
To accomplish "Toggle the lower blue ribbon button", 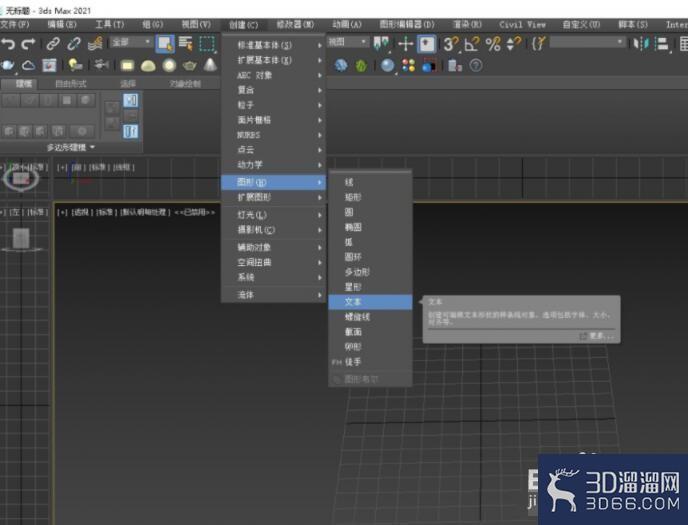I will coord(130,131).
